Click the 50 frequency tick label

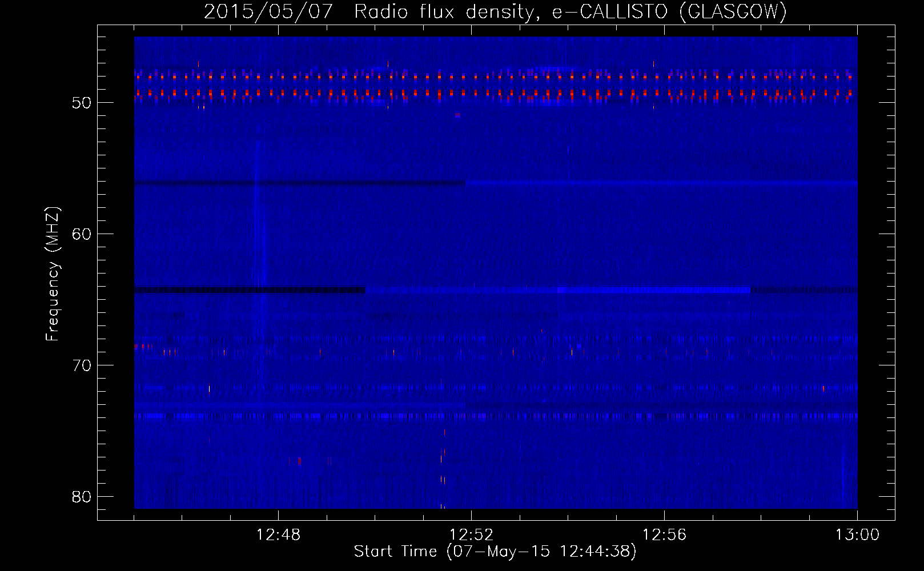82,103
